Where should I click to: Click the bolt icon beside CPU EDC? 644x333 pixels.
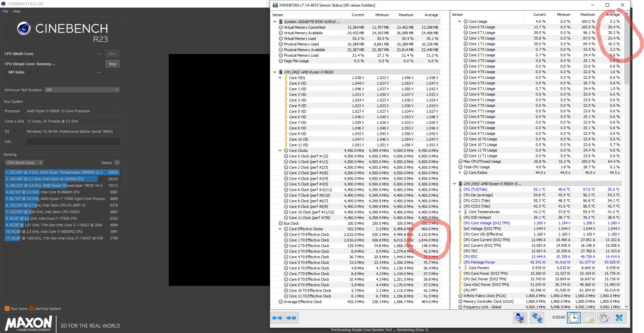pyautogui.click(x=460, y=257)
